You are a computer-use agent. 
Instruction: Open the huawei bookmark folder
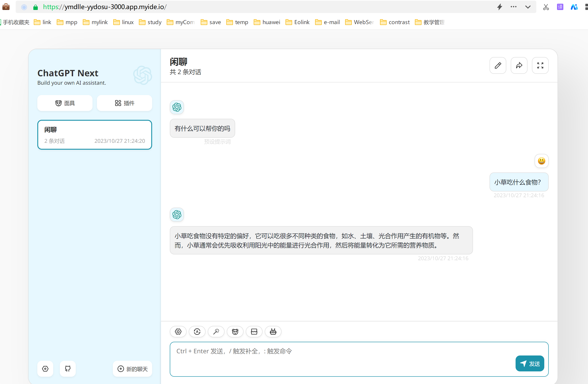[267, 22]
